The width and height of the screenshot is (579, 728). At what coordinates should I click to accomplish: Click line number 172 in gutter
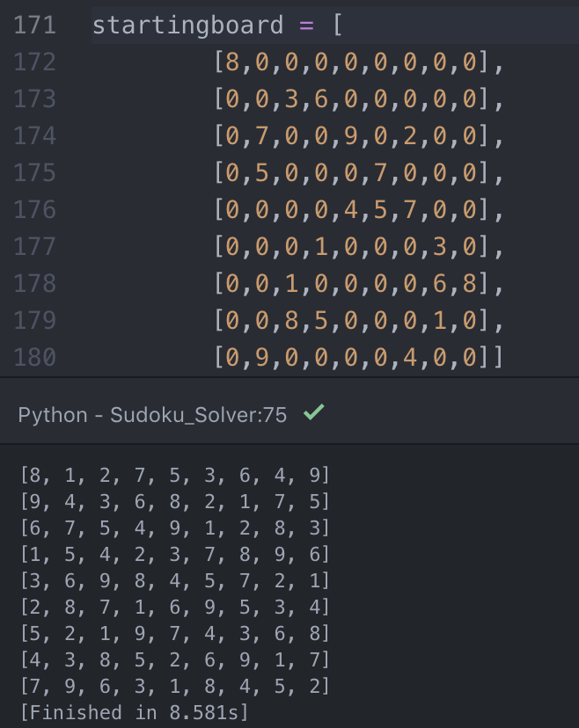coord(35,62)
